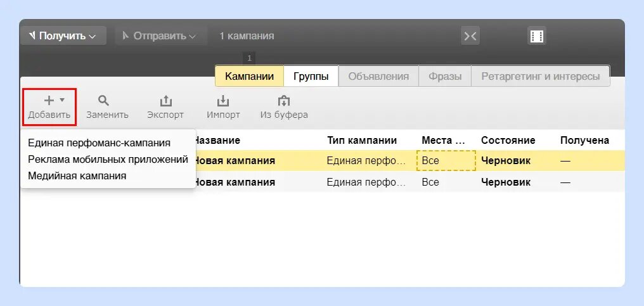Choose Единая перфоманс-кампания from menu
644x306 pixels.
click(99, 143)
